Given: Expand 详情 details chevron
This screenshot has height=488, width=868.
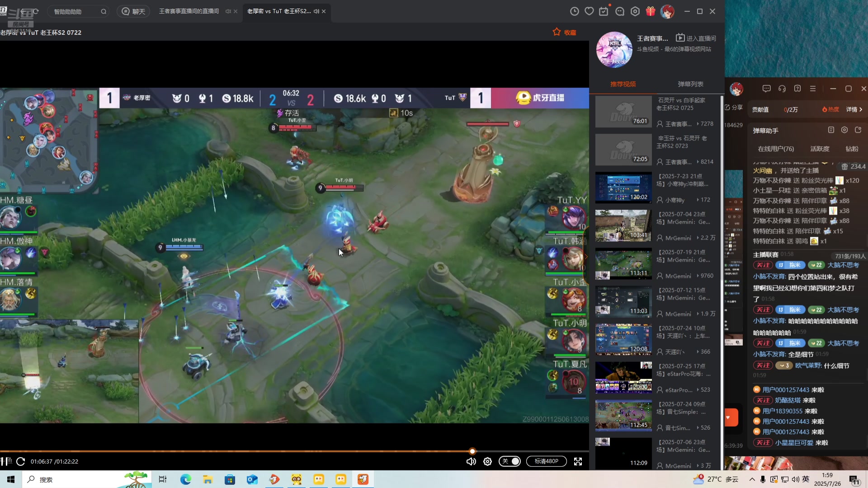Looking at the screenshot, I should [854, 109].
